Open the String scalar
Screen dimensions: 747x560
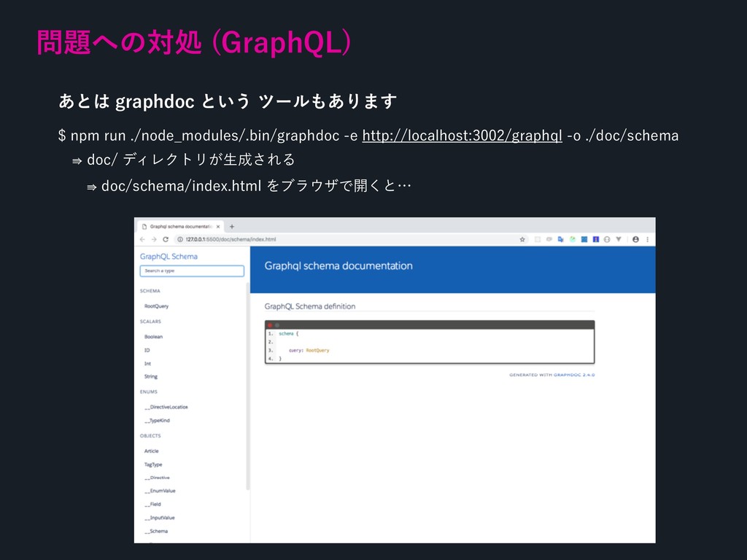pyautogui.click(x=151, y=376)
